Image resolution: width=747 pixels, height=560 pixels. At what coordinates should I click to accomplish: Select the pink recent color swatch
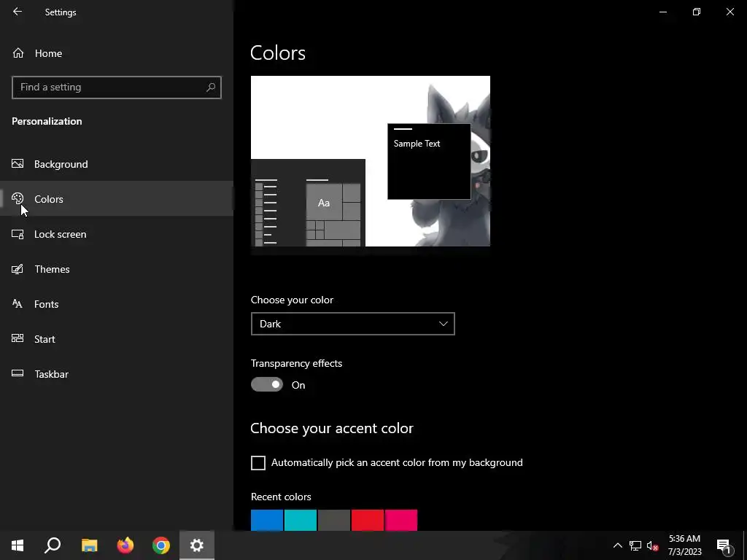401,520
